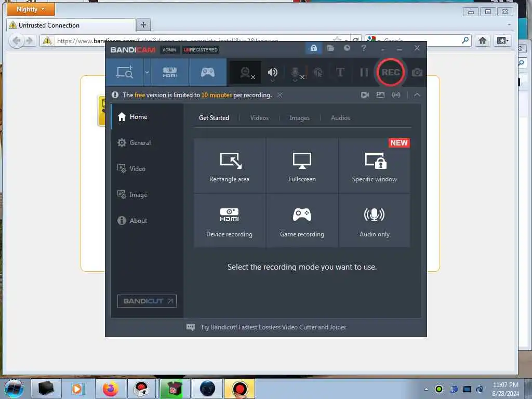The height and width of the screenshot is (399, 532).
Task: Collapse the panel with the up chevron
Action: 417,95
